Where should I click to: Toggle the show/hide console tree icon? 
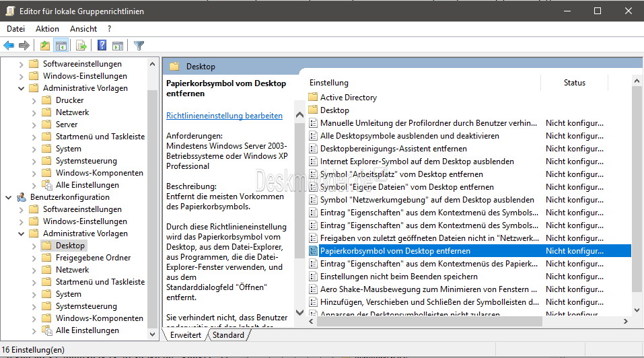point(61,46)
